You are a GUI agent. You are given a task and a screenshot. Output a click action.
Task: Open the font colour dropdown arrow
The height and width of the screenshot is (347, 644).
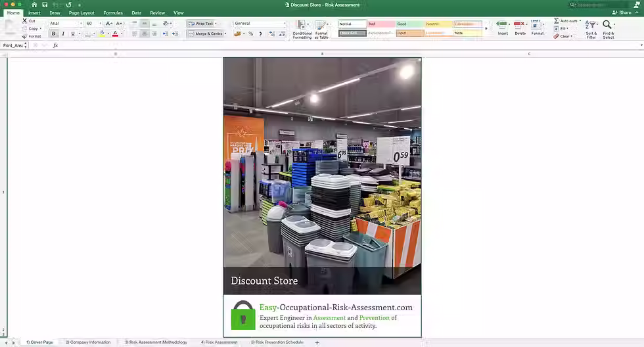click(x=122, y=34)
